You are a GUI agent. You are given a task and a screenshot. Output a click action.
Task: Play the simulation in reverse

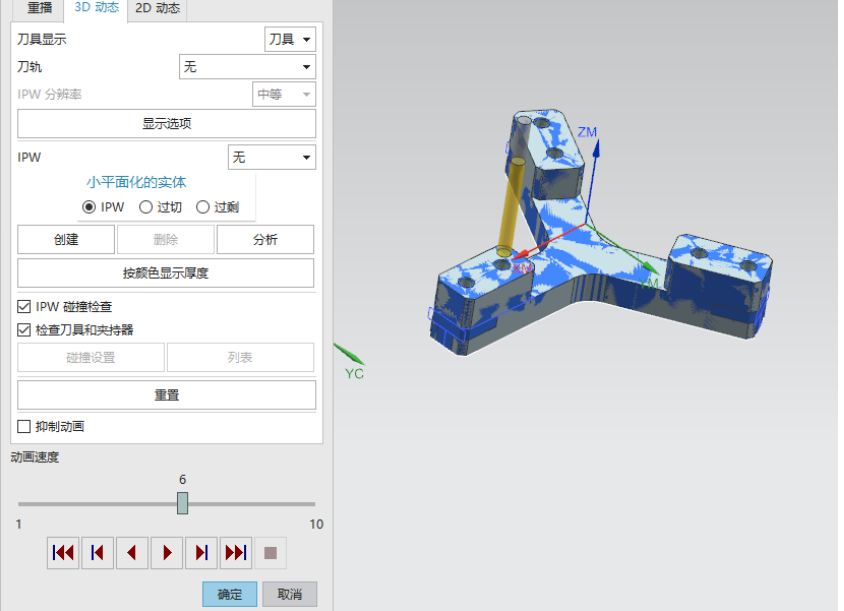click(132, 553)
